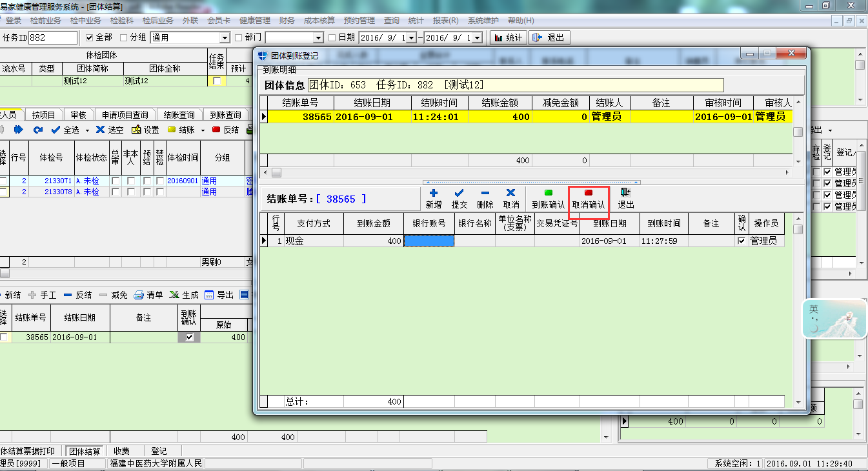
Task: Open the 部门 department dropdown
Action: tap(318, 38)
